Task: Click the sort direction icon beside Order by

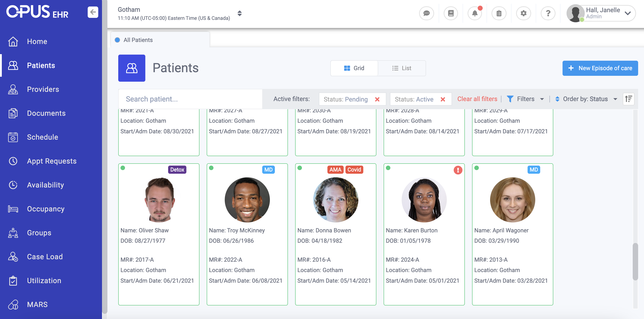Action: (x=628, y=99)
